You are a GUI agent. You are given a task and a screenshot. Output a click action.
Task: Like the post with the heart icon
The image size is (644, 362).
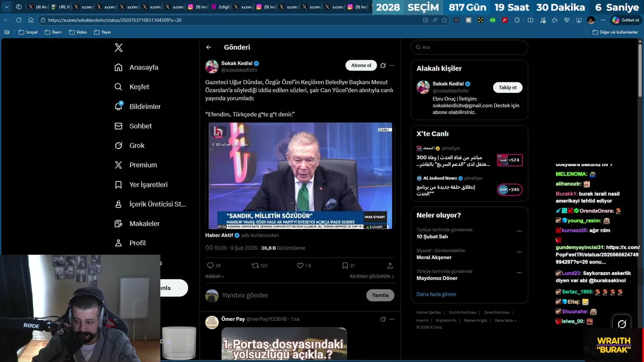(x=300, y=265)
